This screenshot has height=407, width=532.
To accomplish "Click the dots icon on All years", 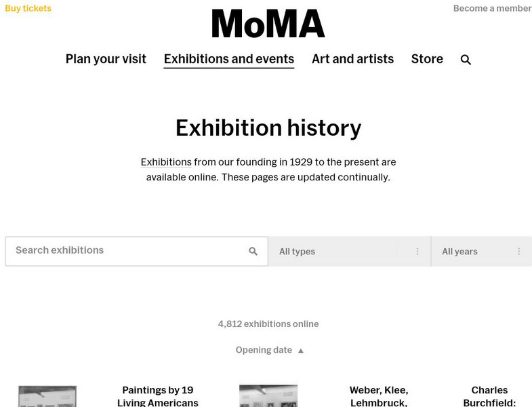I will pos(519,252).
